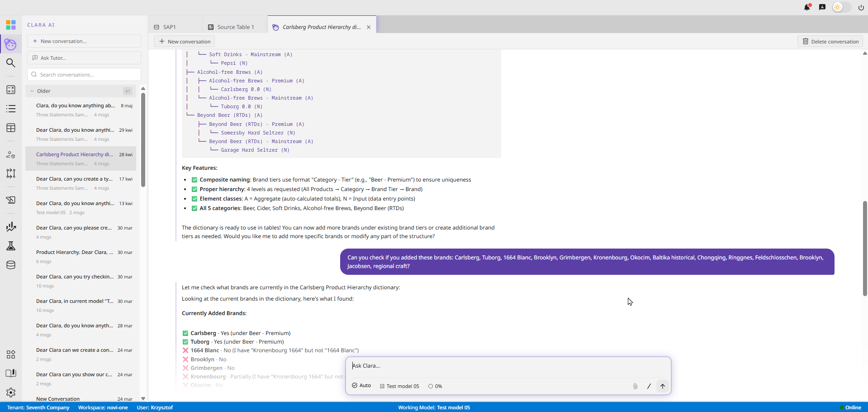
Task: Click the conversation list vertical scrollbar
Action: tap(143, 139)
